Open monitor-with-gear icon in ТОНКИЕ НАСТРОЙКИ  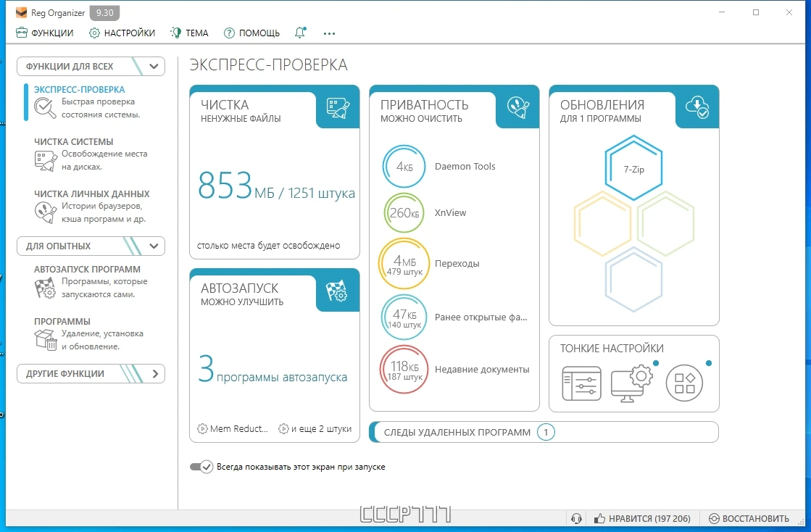[x=631, y=383]
